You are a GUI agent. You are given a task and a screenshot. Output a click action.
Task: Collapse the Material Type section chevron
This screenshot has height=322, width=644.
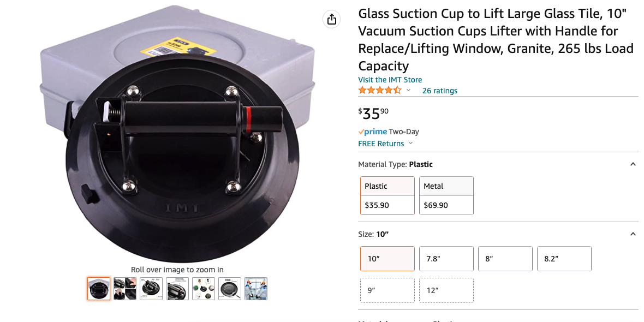click(633, 164)
